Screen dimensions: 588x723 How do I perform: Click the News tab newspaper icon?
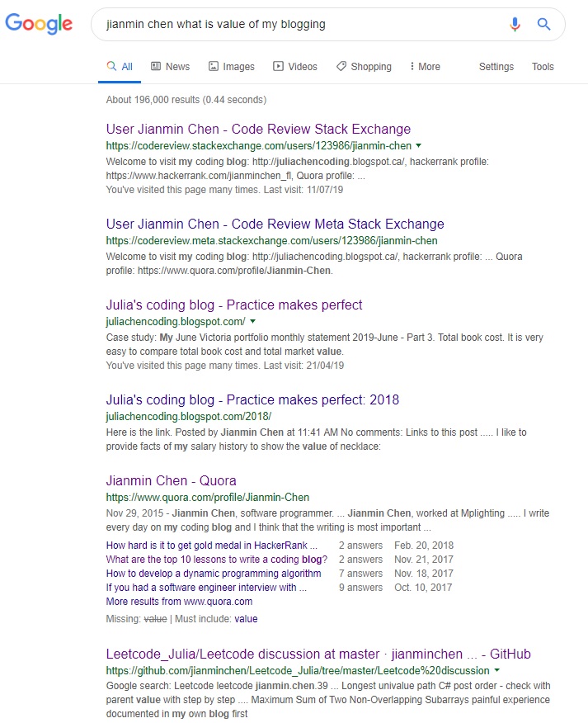click(x=156, y=66)
